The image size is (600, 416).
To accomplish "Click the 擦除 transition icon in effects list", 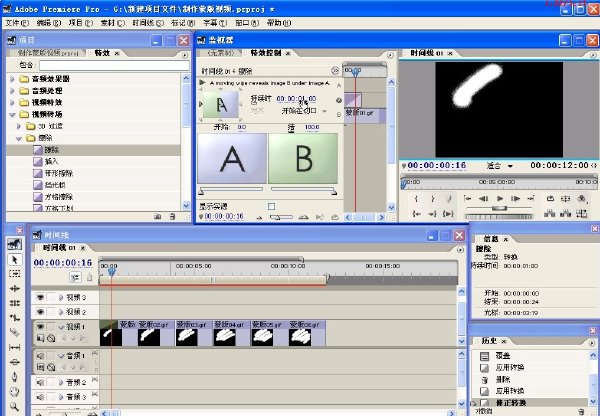I will (x=38, y=150).
